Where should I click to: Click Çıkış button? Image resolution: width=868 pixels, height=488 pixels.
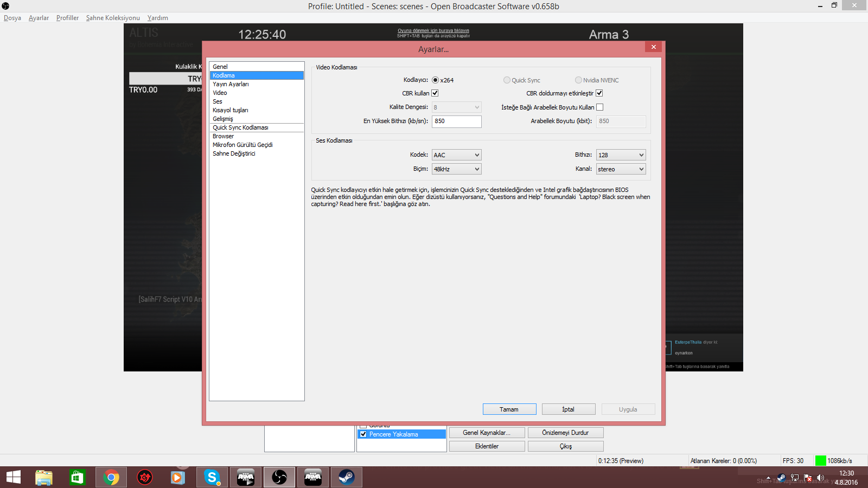[565, 446]
